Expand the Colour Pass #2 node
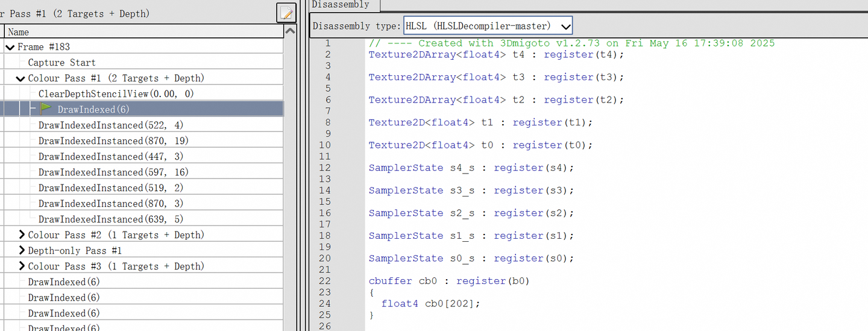Screen dimensions: 868x331 (21, 235)
